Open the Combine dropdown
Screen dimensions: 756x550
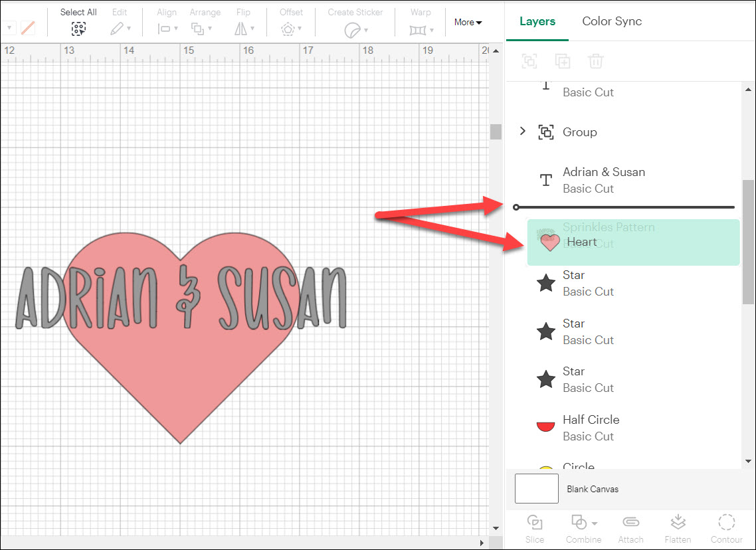(583, 522)
